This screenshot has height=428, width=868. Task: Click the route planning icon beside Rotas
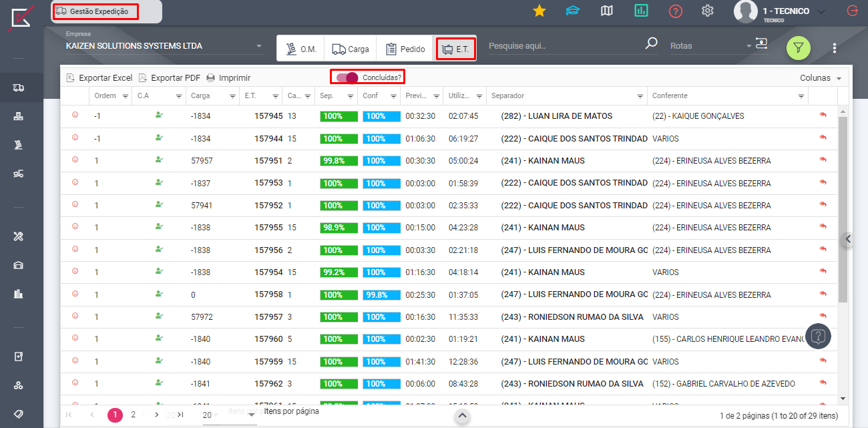(x=762, y=43)
